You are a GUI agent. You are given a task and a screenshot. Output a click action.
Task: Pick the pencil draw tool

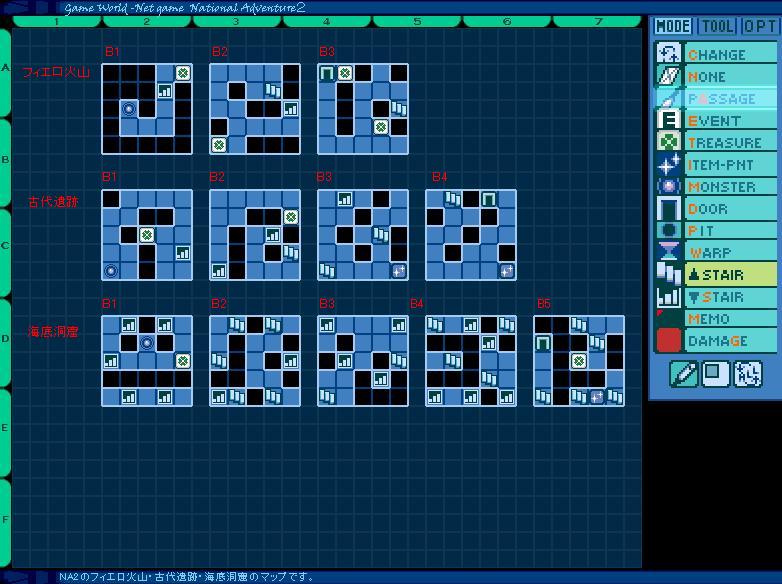[x=683, y=373]
